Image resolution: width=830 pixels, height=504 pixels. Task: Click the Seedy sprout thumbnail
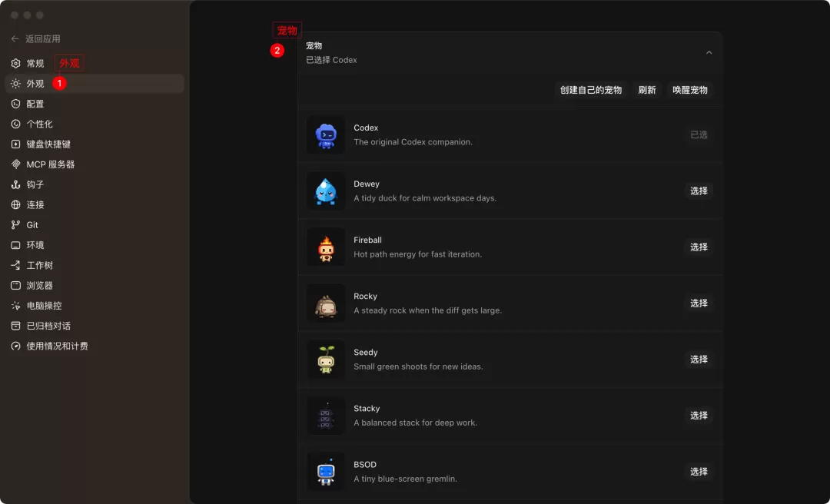326,360
